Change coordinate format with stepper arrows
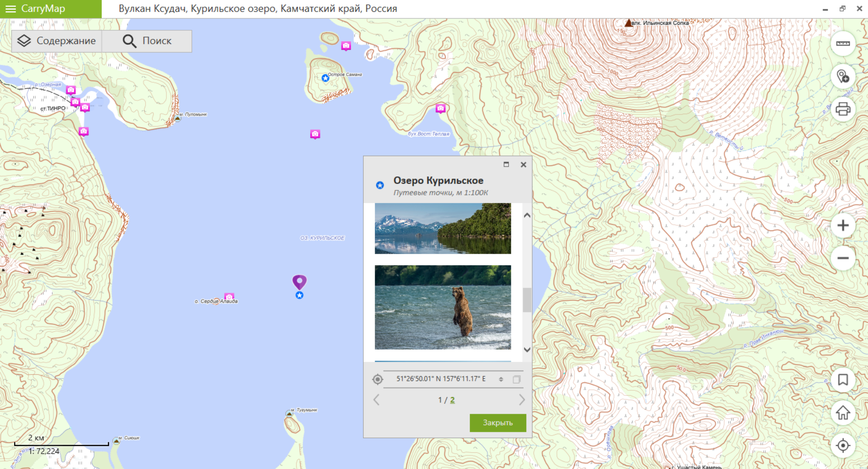 501,379
